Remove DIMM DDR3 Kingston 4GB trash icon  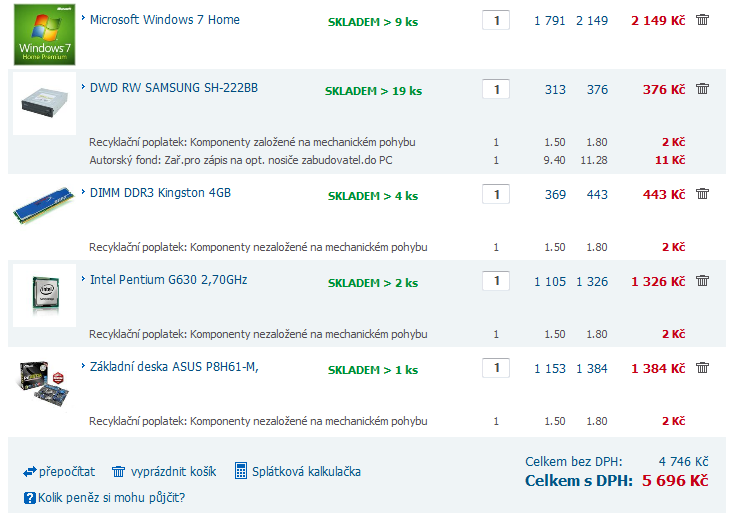point(702,194)
